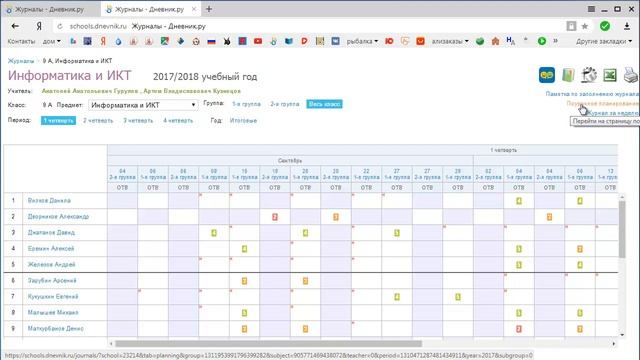Open the red Yandex Я bookmark
640x360 pixels.
click(103, 41)
